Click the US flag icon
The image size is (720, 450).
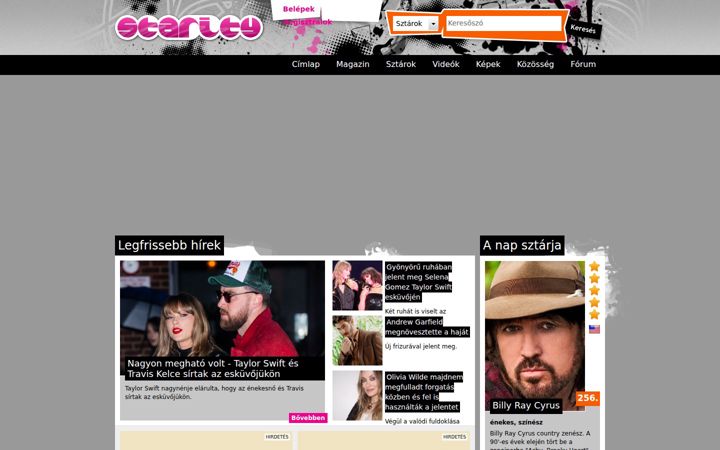595,329
